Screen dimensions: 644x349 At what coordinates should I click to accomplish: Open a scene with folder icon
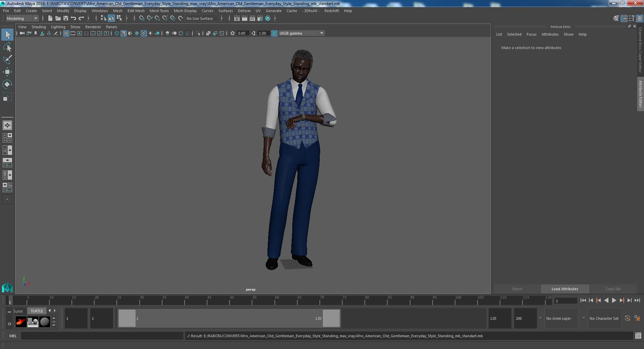tap(58, 18)
